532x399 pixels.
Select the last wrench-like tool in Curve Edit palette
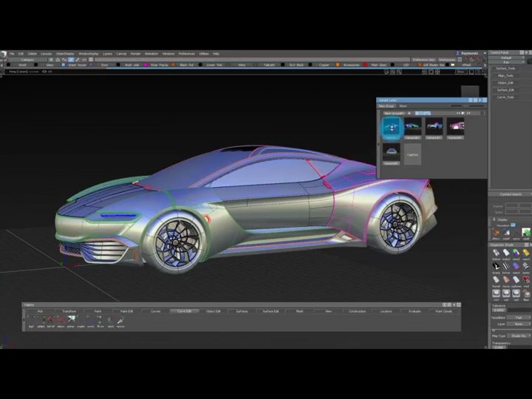tap(120, 320)
